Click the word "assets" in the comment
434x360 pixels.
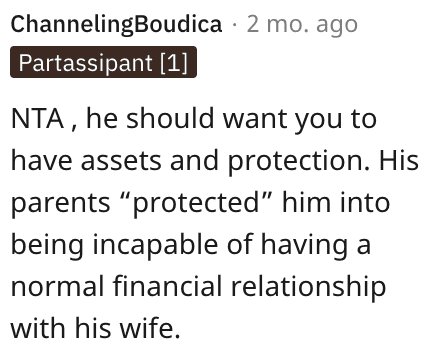[x=121, y=161]
